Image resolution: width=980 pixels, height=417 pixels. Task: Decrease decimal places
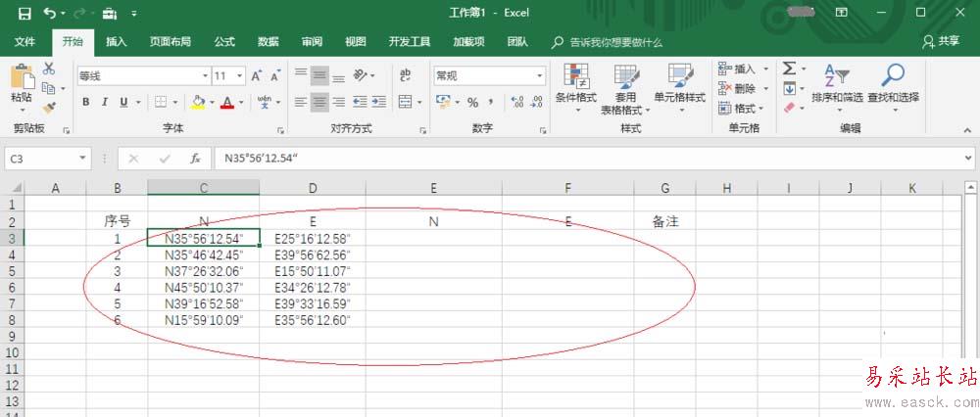pyautogui.click(x=536, y=102)
